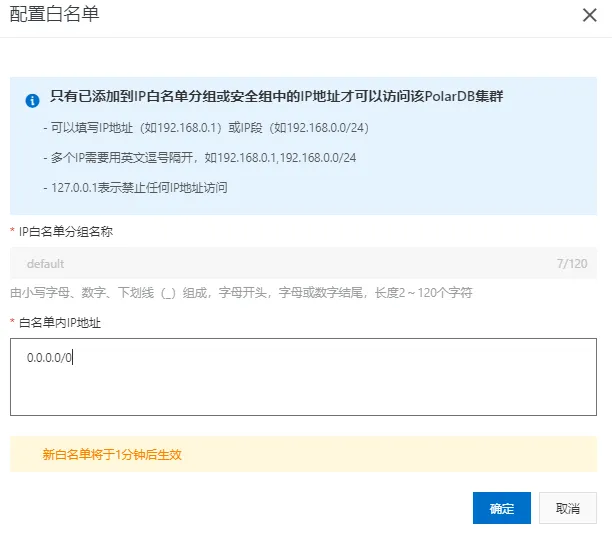Click the 配置白名单 dialog title

click(x=55, y=15)
